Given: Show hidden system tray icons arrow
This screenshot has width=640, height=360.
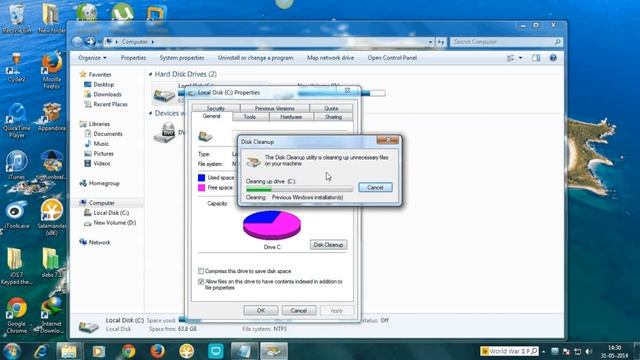Looking at the screenshot, I should tap(544, 351).
